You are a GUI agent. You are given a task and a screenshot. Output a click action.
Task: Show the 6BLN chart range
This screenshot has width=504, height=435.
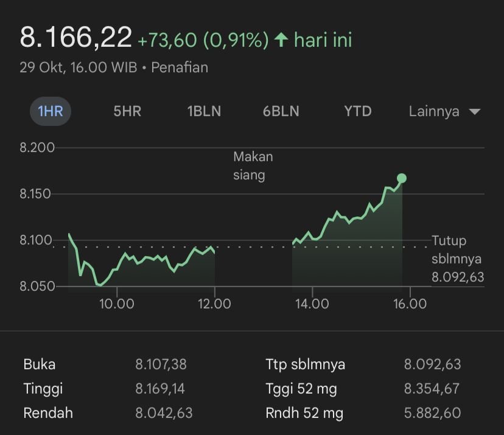pos(281,111)
